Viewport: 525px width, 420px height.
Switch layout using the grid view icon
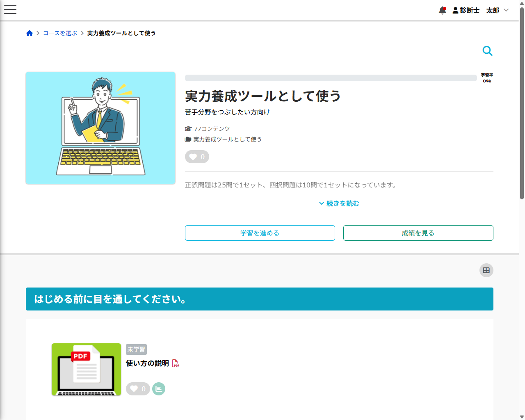pyautogui.click(x=486, y=270)
